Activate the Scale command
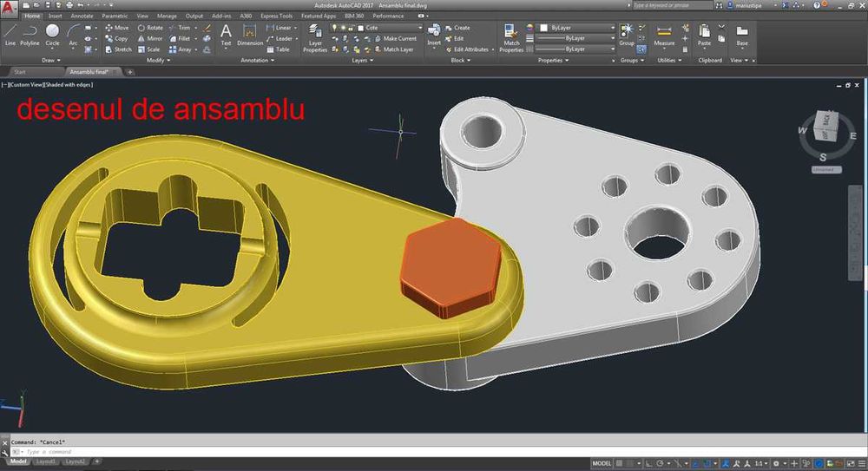Viewport: 868px width, 471px height. pos(148,49)
